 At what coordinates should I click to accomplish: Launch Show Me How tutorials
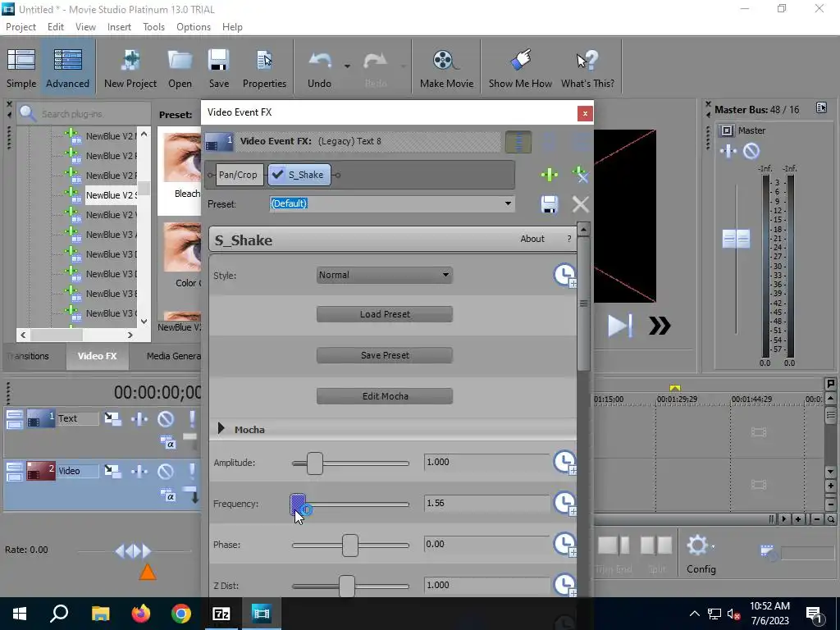[x=520, y=67]
